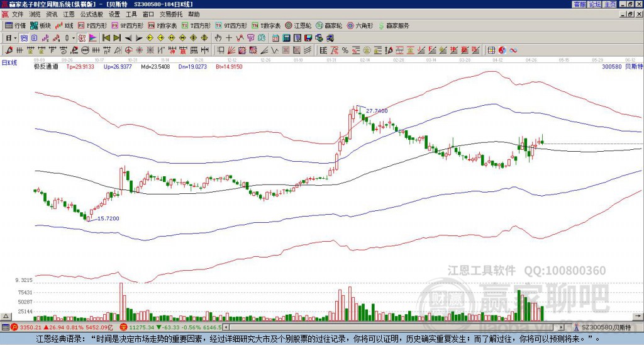Viewport: 644px width, 345px height.
Task: Open the 浏览 menu
Action: (35, 14)
